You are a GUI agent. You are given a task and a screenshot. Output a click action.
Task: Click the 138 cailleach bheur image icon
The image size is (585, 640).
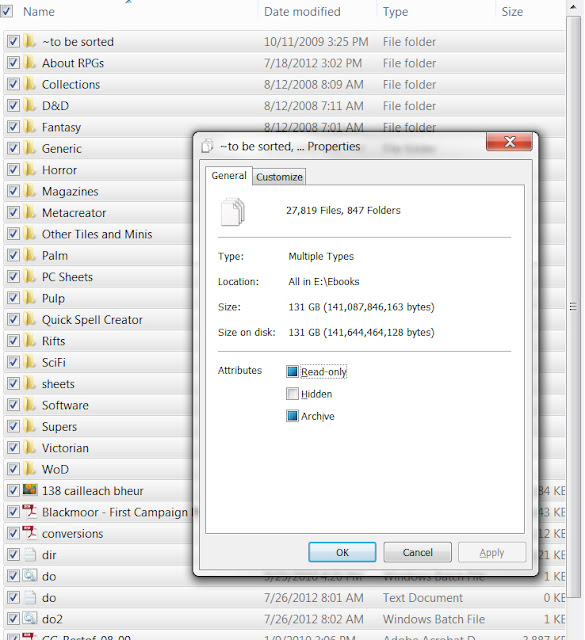pos(29,489)
